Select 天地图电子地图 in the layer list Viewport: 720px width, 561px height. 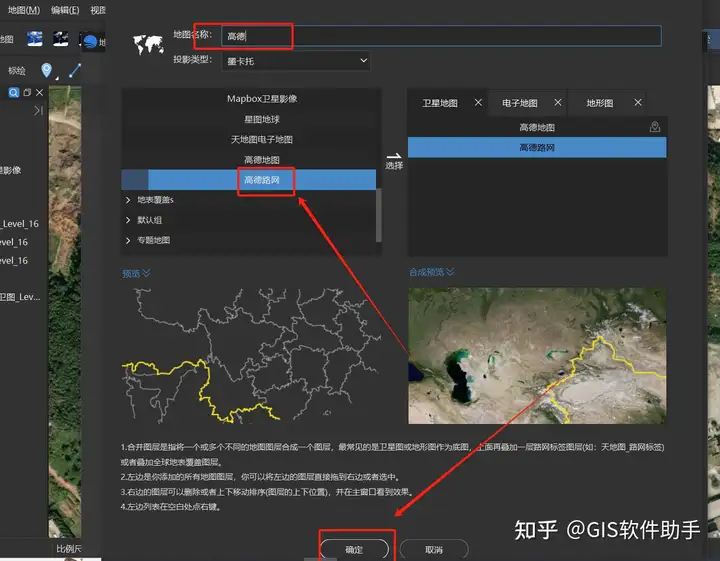pyautogui.click(x=262, y=140)
